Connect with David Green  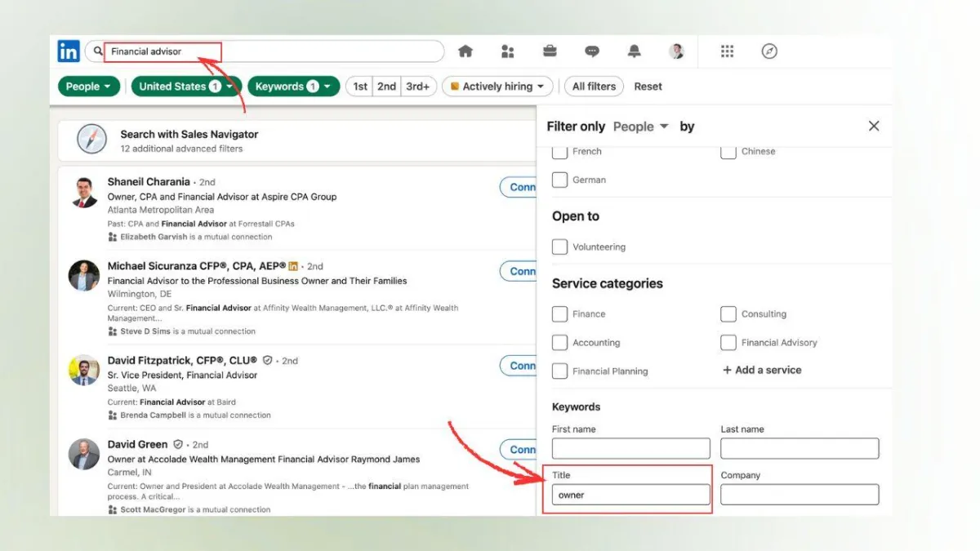click(x=518, y=450)
